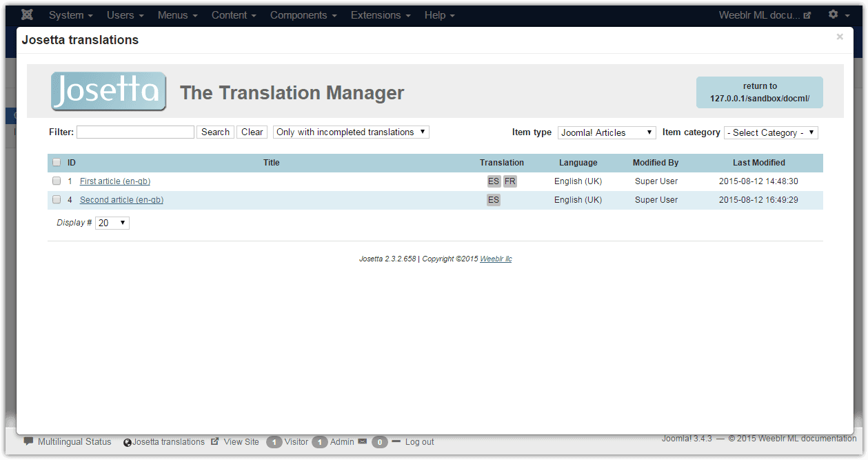The image size is (868, 460).
Task: Click the messages count badge showing 0
Action: point(379,442)
